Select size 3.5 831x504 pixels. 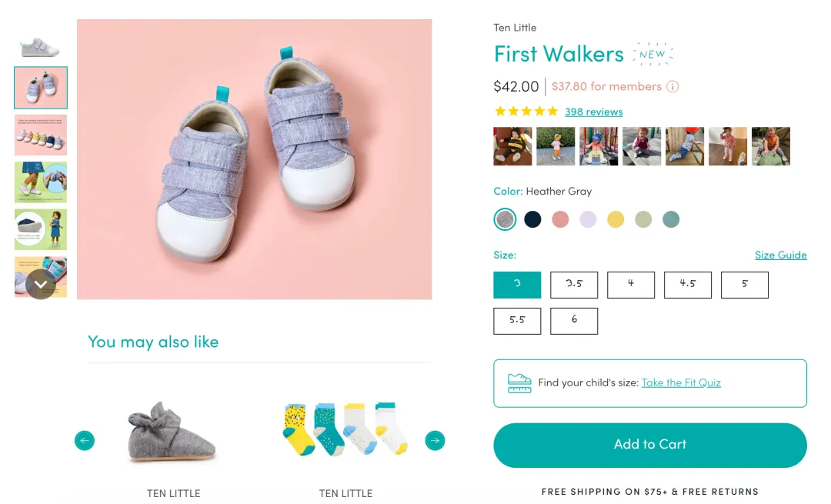point(574,284)
